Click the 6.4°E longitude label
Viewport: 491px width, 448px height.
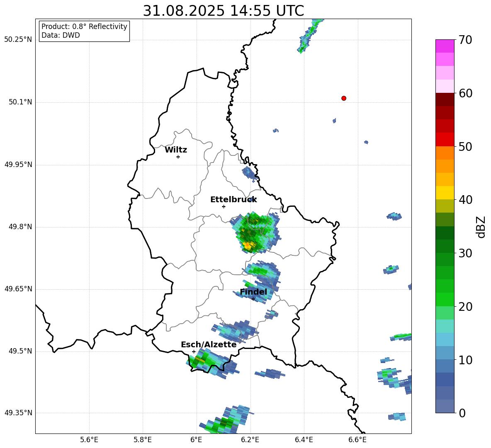click(304, 440)
